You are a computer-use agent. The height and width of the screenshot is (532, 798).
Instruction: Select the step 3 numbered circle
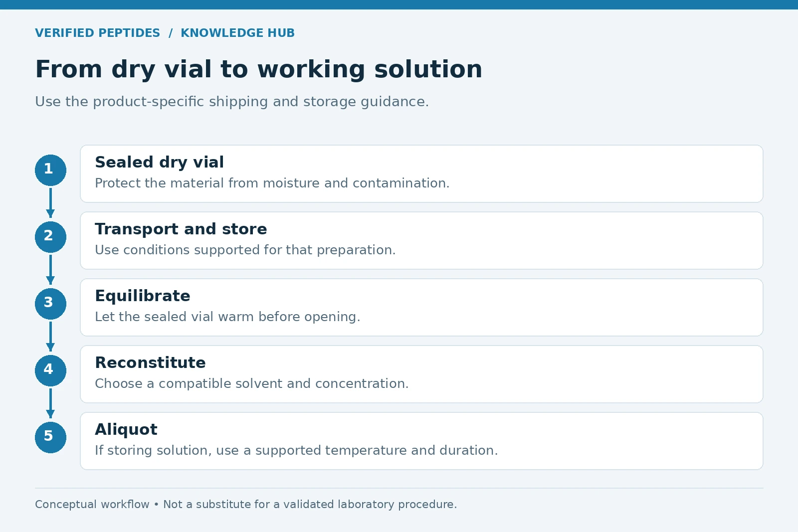pos(50,304)
